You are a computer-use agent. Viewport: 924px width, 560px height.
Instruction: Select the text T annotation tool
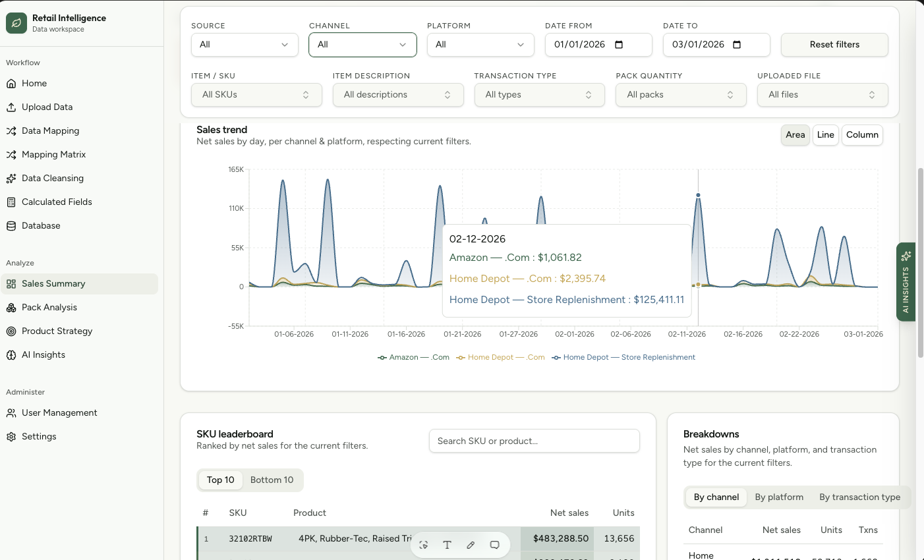[448, 545]
